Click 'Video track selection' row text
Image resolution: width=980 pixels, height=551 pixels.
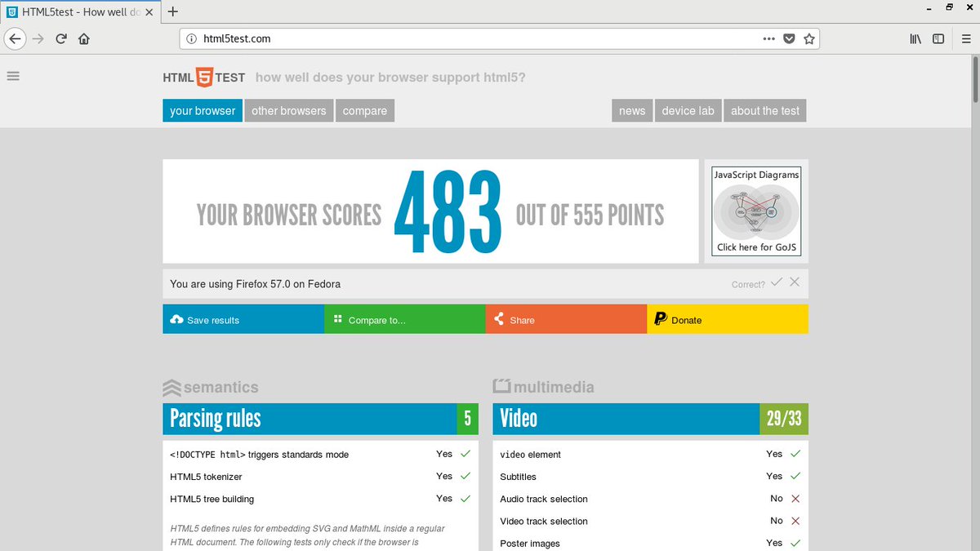pyautogui.click(x=544, y=521)
